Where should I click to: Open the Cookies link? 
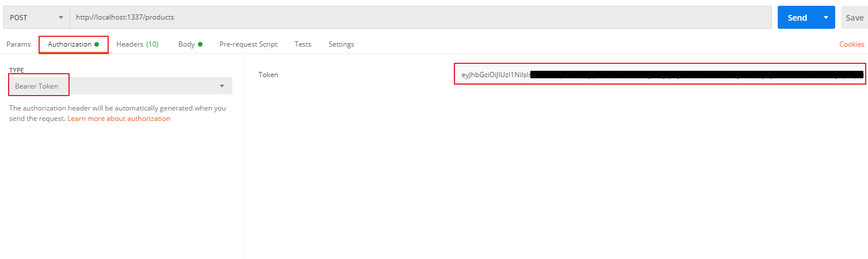[x=851, y=44]
